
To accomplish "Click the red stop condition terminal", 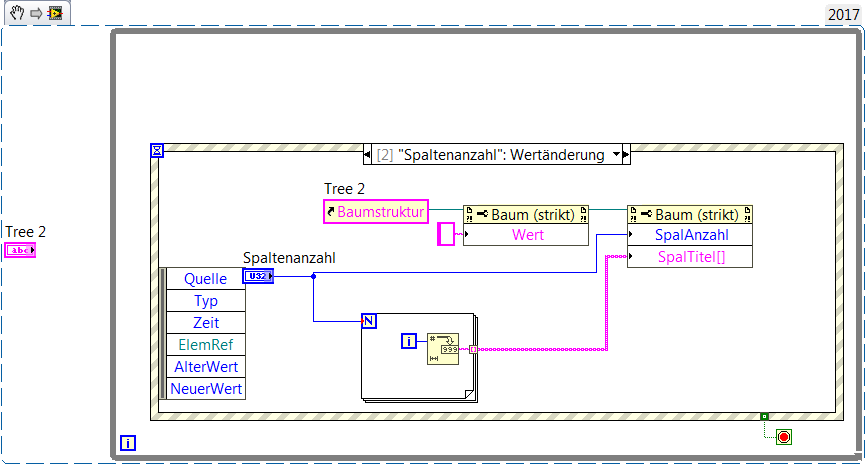I will [784, 437].
